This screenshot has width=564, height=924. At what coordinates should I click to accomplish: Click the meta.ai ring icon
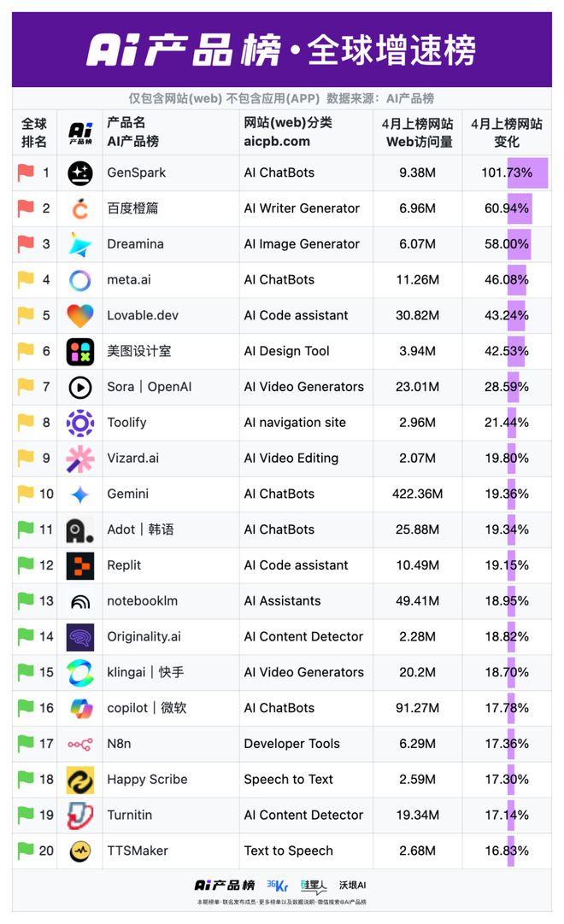(x=80, y=280)
